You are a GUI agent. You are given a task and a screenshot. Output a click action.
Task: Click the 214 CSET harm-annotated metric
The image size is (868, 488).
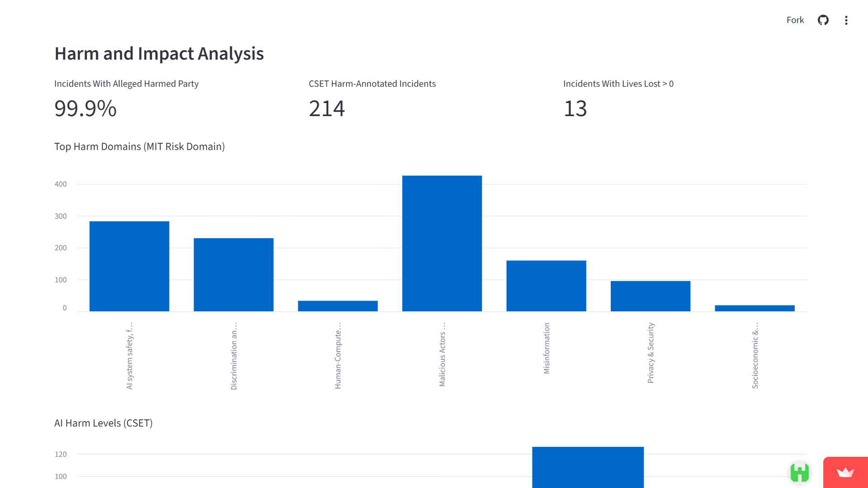pos(326,108)
